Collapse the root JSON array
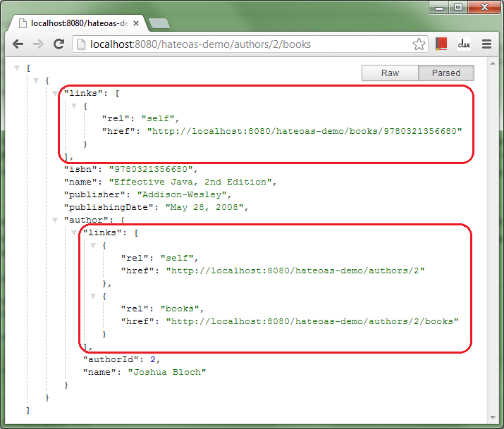Screen dimensions: 504x429 click(x=17, y=68)
